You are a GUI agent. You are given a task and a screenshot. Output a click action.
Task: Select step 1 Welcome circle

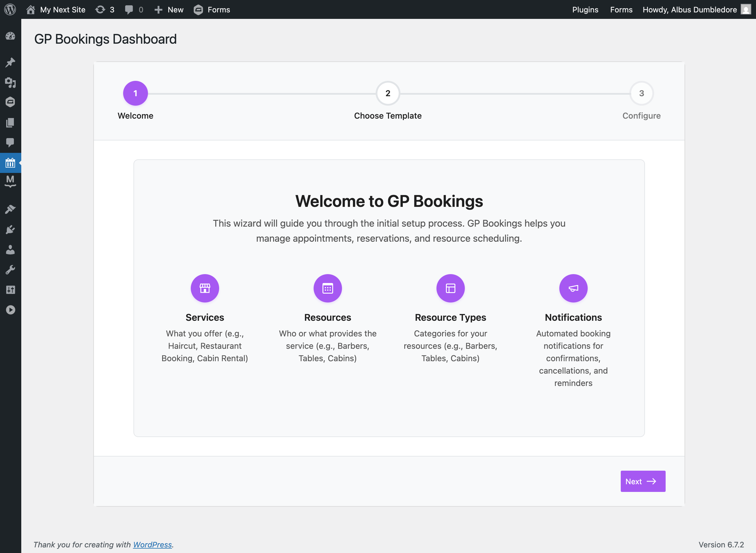(135, 93)
